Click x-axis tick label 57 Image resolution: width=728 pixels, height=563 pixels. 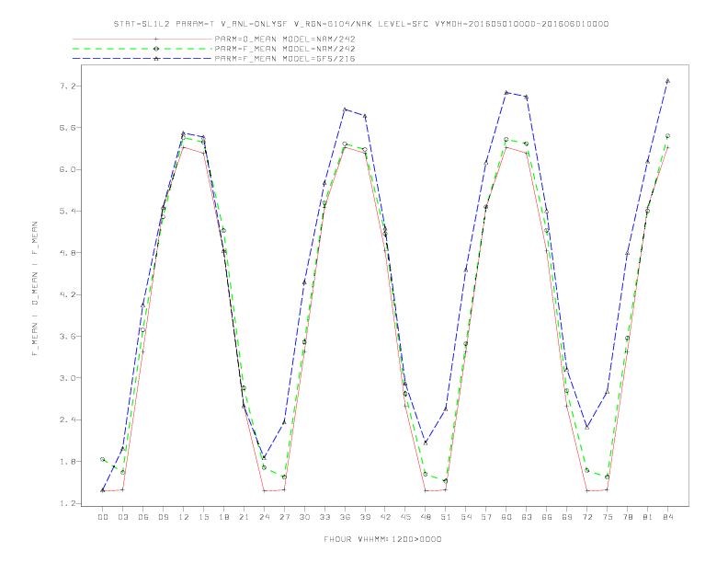[x=486, y=517]
